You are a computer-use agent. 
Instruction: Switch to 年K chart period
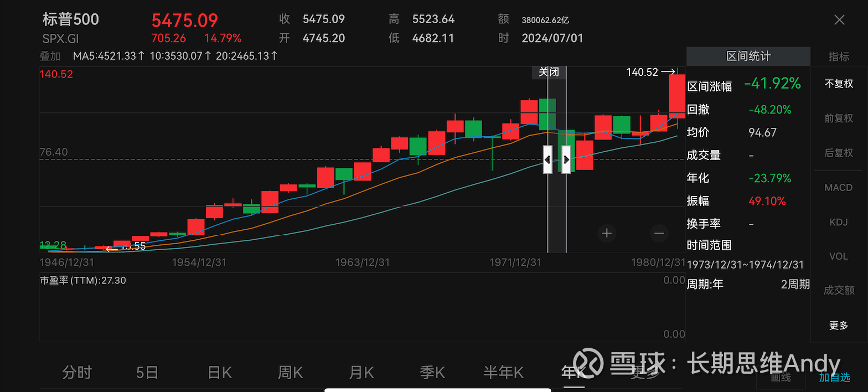pos(574,372)
